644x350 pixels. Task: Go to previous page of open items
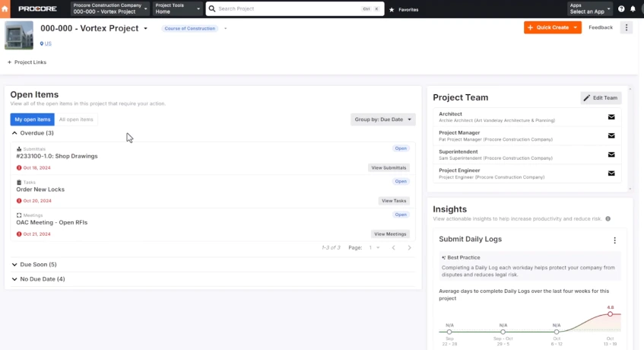393,248
